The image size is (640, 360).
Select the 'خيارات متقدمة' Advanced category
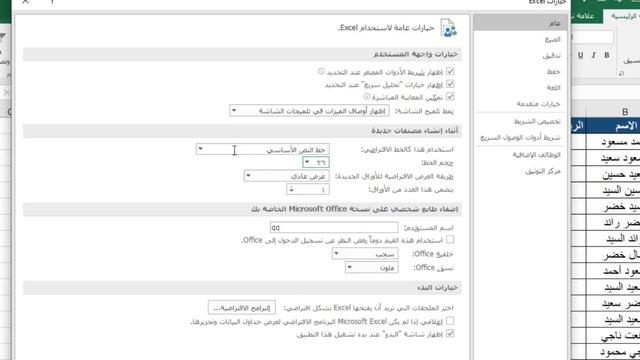(520, 104)
